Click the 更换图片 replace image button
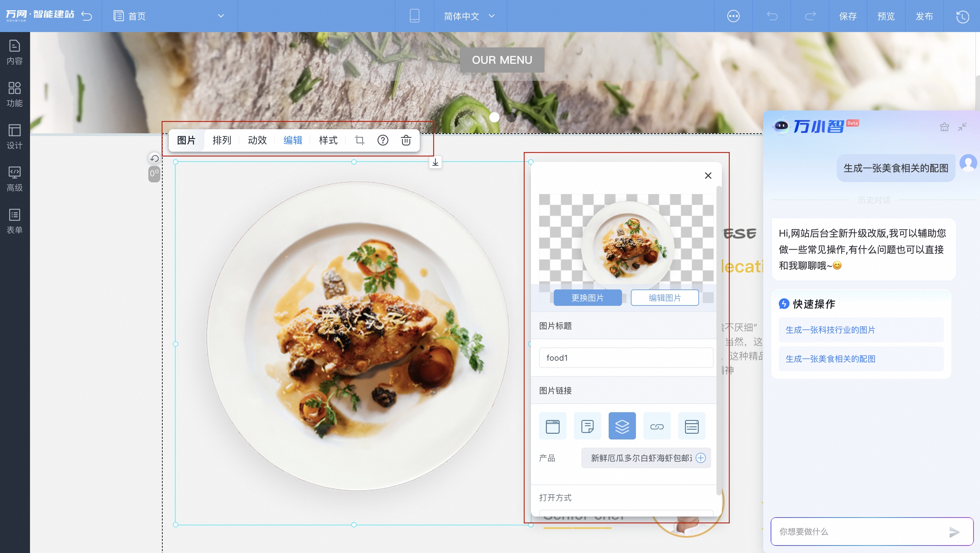Screen dimensions: 980x553 [x=588, y=298]
